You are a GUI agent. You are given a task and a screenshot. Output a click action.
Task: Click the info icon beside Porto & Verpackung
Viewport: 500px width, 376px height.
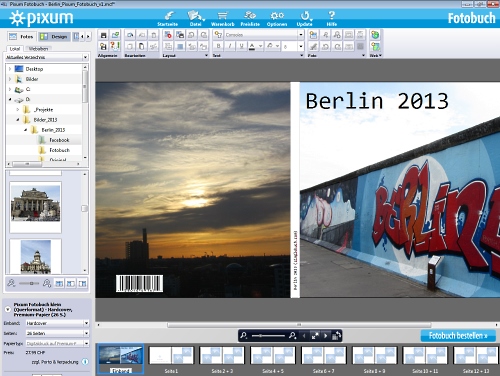(85, 362)
